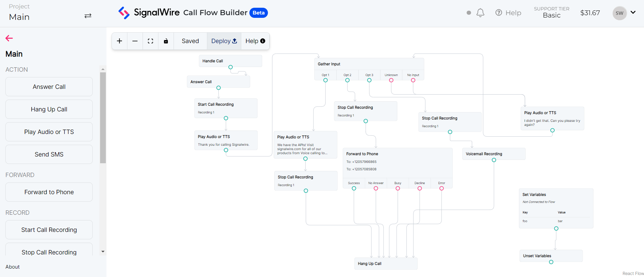This screenshot has width=644, height=277.
Task: Click the zoom in plus icon
Action: 119,41
